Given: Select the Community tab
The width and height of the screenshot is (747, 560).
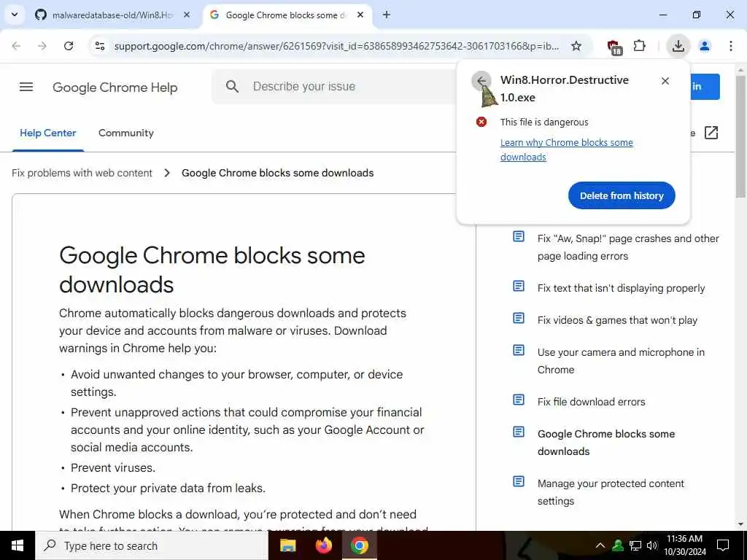Looking at the screenshot, I should click(x=126, y=133).
